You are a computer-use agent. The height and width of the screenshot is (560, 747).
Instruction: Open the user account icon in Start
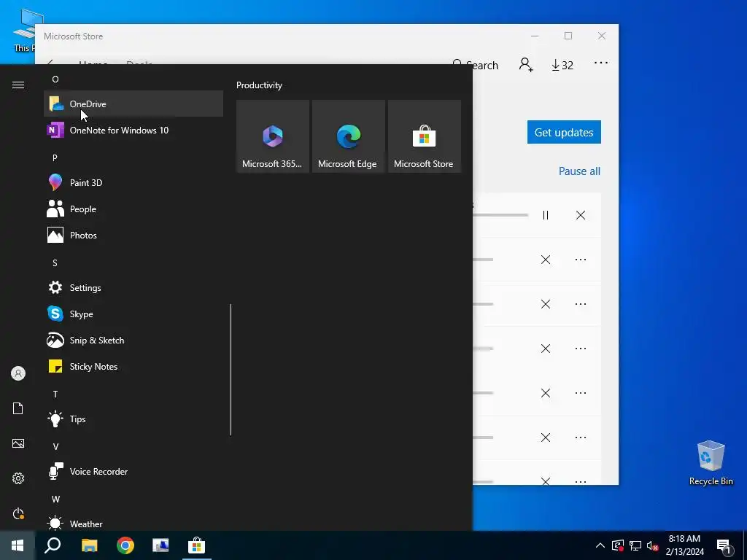pyautogui.click(x=18, y=373)
